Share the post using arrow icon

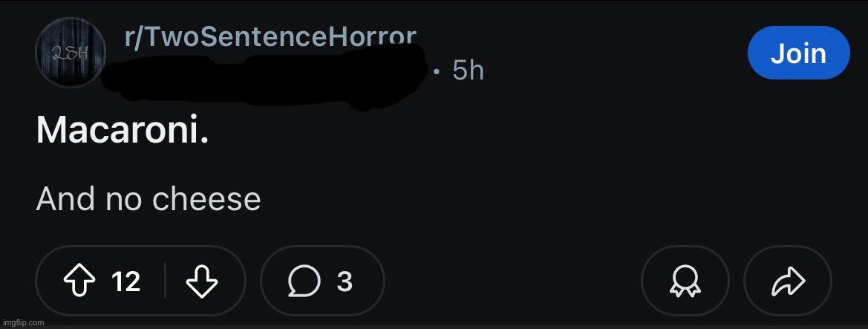click(x=788, y=281)
